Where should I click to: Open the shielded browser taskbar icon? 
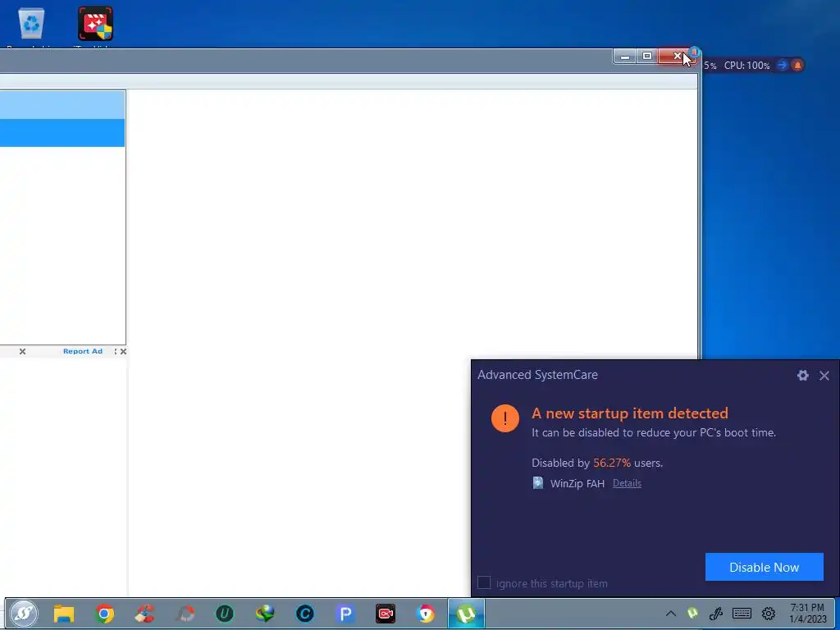(426, 614)
